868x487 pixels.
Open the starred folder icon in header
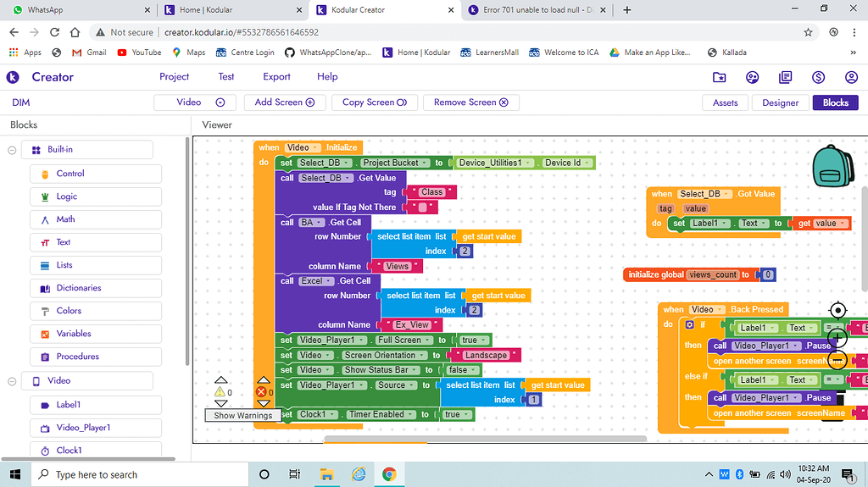pos(719,77)
